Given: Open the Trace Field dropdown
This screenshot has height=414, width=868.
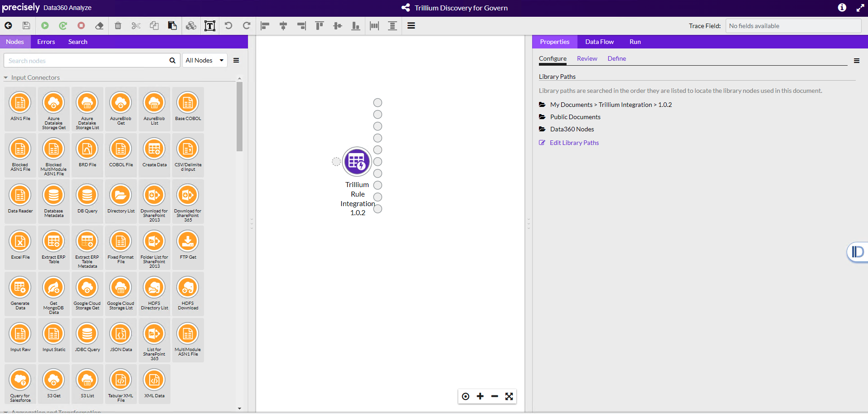Looking at the screenshot, I should pos(793,26).
